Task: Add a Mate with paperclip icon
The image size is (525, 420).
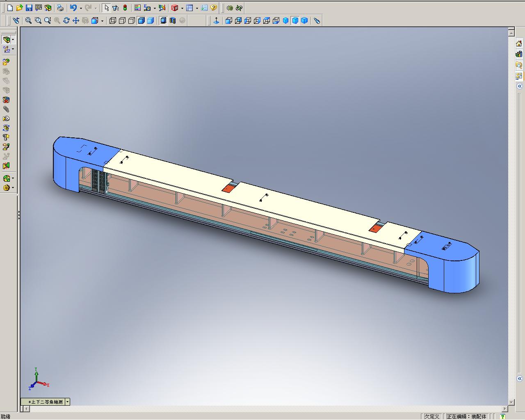Action: click(x=6, y=109)
